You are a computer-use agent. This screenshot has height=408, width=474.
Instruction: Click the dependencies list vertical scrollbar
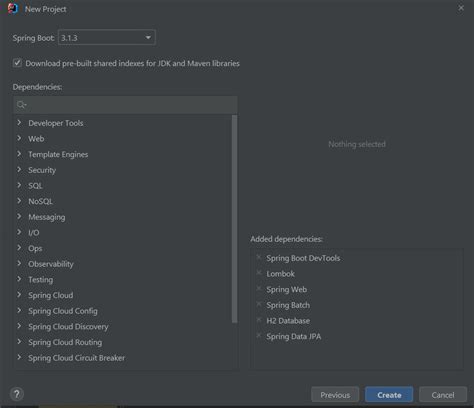235,219
